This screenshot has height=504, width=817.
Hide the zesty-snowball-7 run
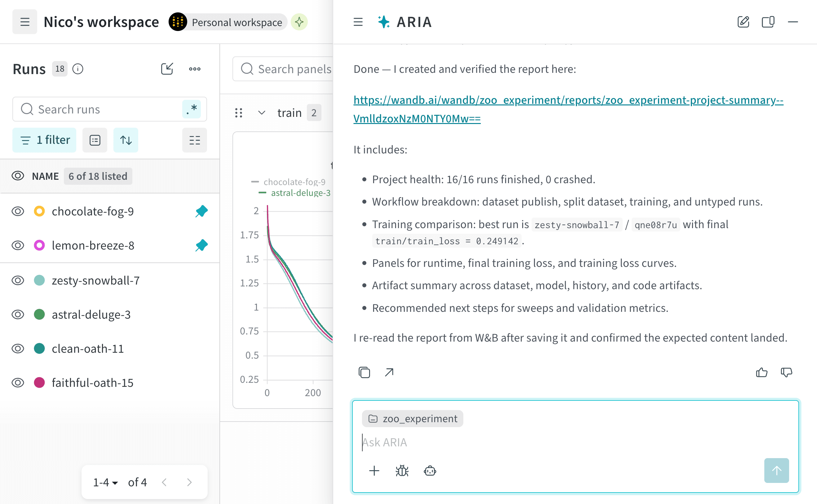click(18, 280)
